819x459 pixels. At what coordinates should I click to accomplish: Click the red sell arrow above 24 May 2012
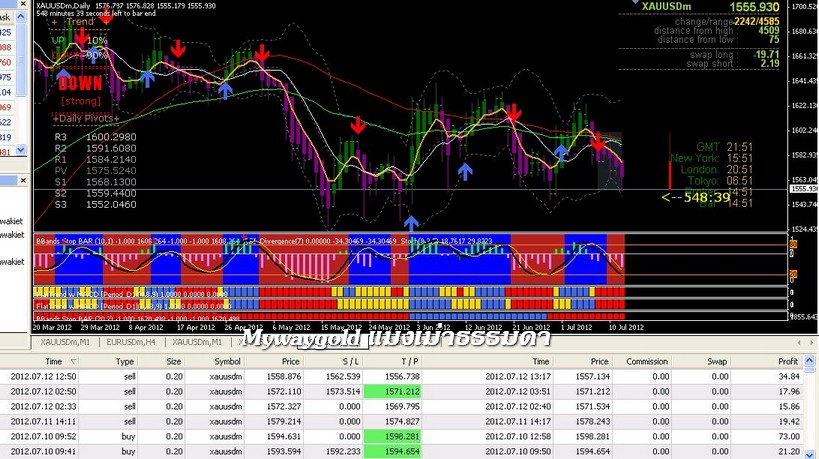tap(357, 125)
